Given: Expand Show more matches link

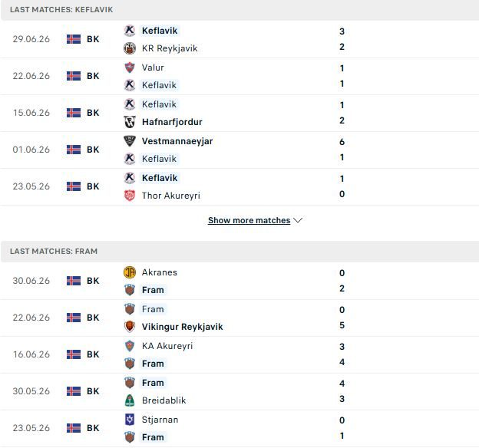Looking at the screenshot, I should [x=249, y=220].
